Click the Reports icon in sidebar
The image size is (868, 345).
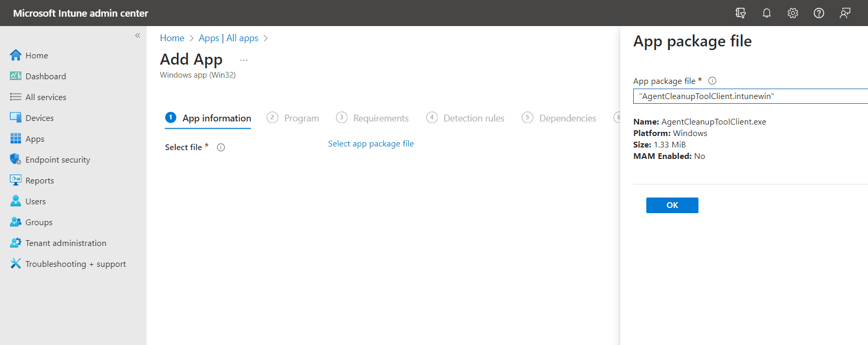coord(16,180)
